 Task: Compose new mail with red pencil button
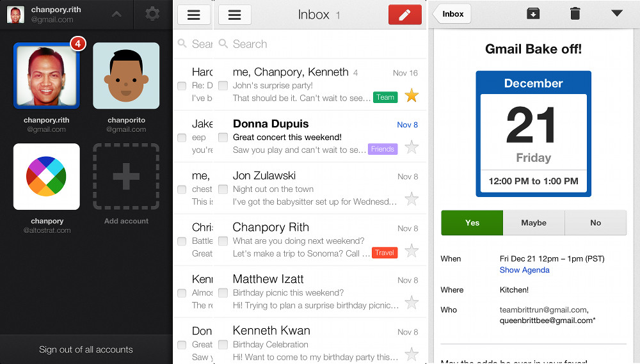(x=405, y=15)
